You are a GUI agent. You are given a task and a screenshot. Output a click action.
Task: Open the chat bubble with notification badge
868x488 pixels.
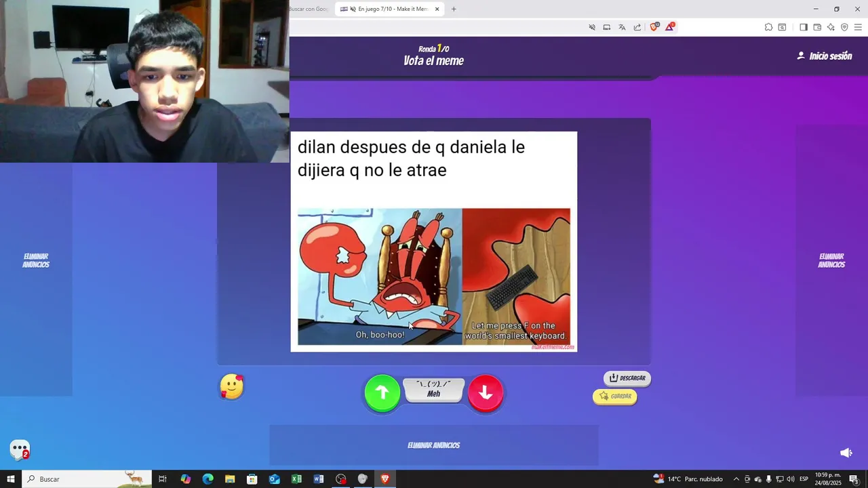[20, 449]
